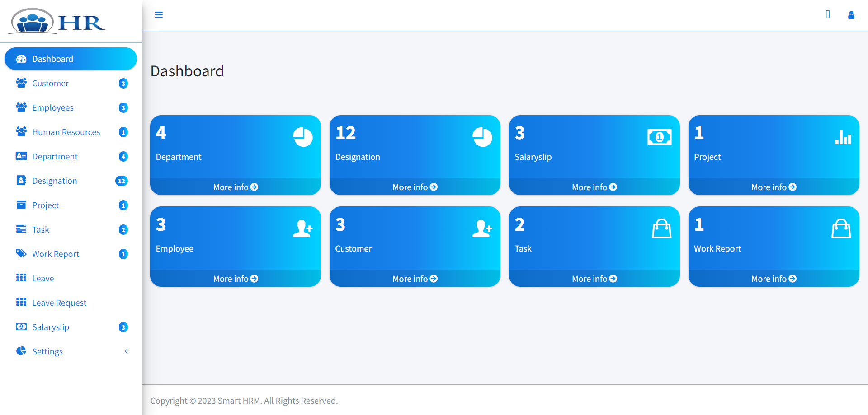Open the Designation sidebar item

[x=55, y=181]
